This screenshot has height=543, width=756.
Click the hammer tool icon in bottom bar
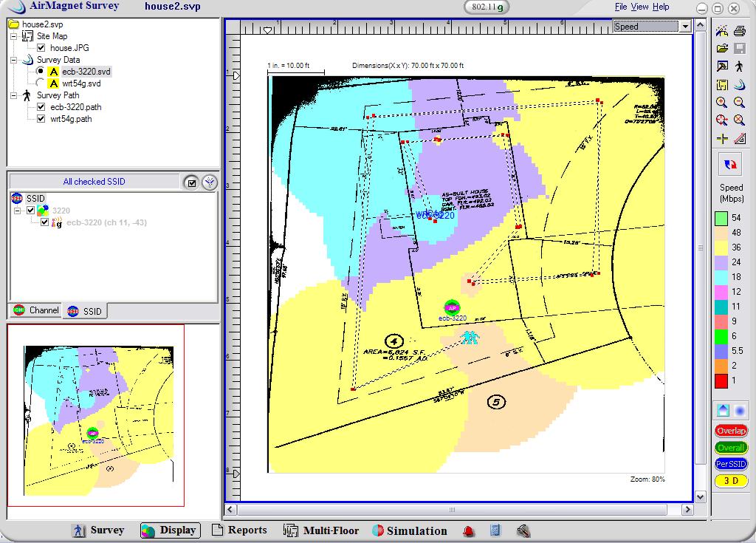coord(523,531)
